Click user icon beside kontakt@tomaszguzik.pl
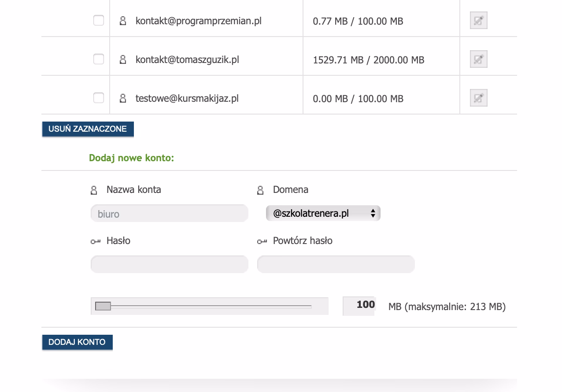 [122, 59]
